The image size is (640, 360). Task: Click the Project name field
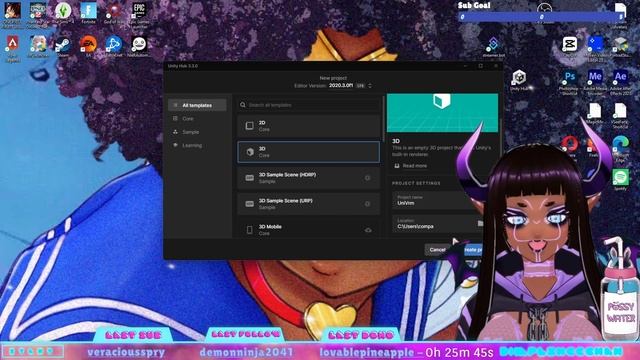(x=437, y=200)
